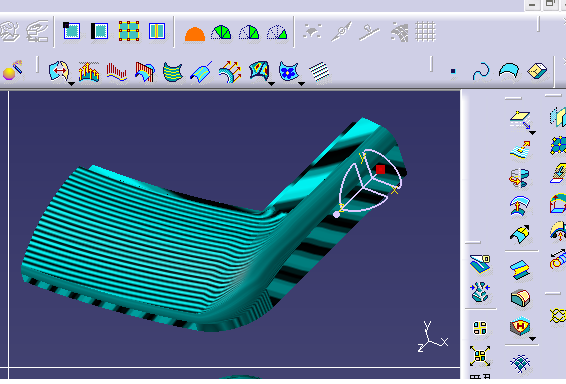Expand dropdown arrow under Surfacic Curvature icon
Image resolution: width=566 pixels, height=384 pixels.
tap(301, 84)
